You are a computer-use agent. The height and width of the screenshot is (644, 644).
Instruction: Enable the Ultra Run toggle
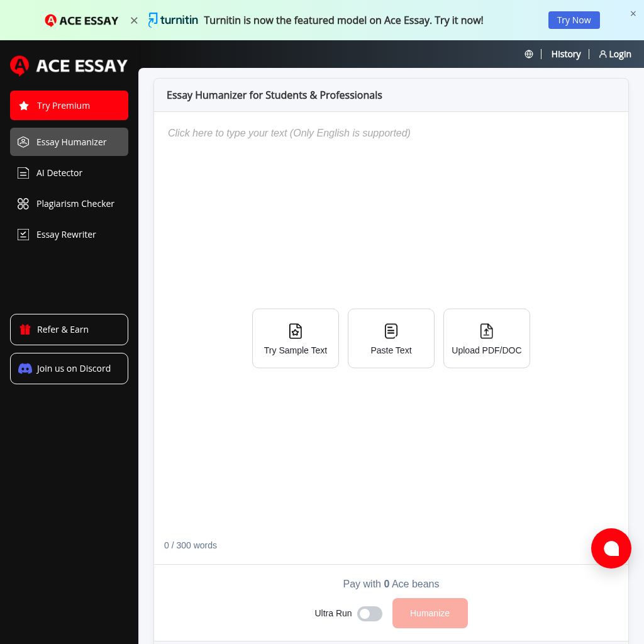point(370,613)
